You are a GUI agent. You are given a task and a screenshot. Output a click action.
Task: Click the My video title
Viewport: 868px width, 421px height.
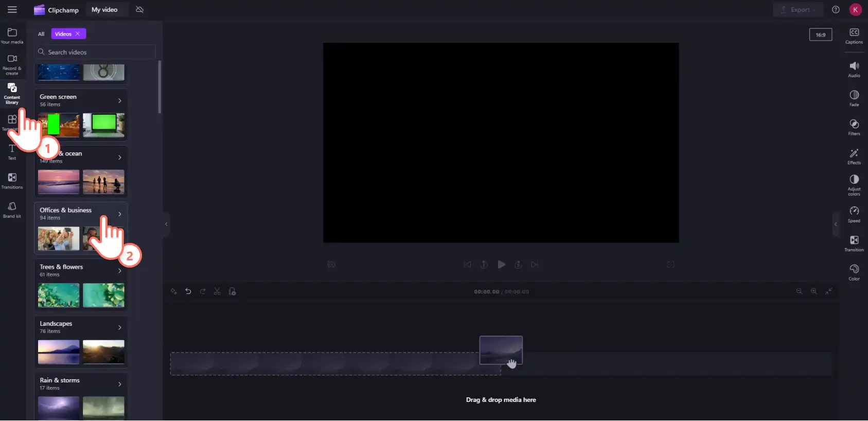click(x=104, y=10)
